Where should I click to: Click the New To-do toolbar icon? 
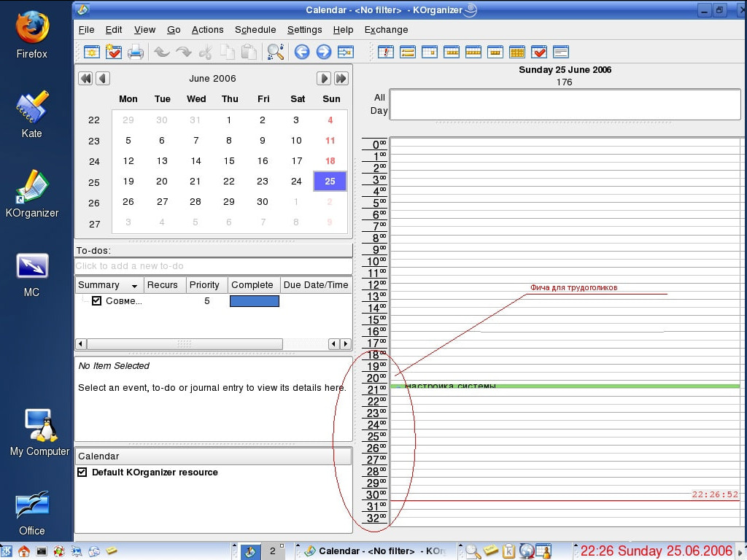tap(113, 52)
